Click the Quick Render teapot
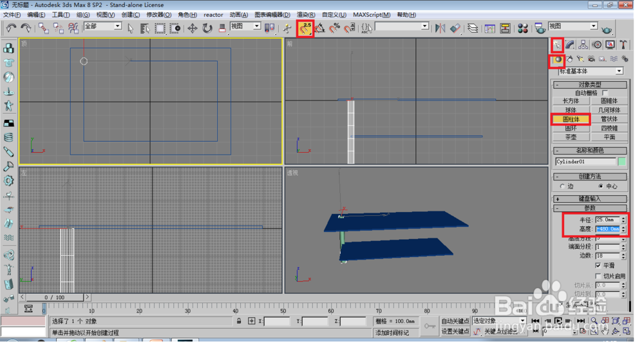Viewport: 644px width, 348px height. 606,29
